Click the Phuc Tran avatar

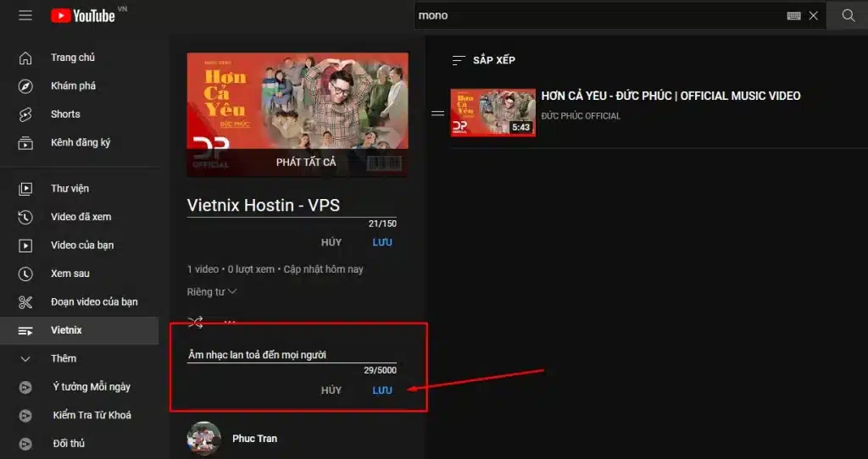204,439
